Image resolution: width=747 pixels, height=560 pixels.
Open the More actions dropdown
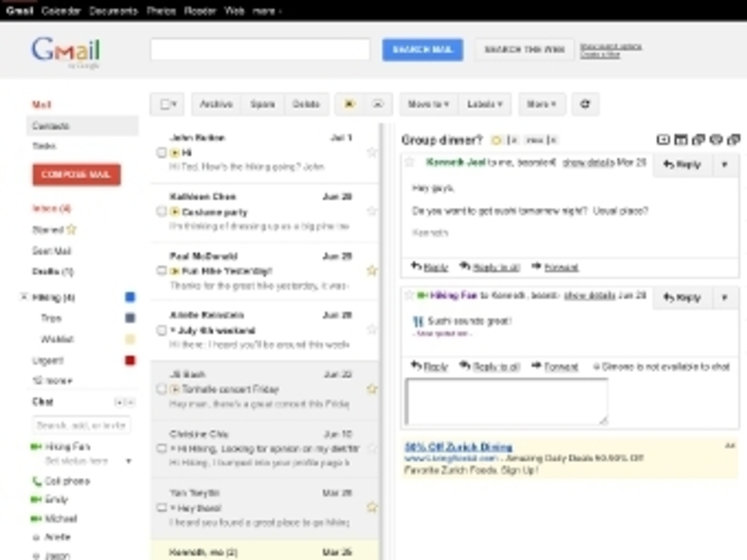pyautogui.click(x=542, y=104)
